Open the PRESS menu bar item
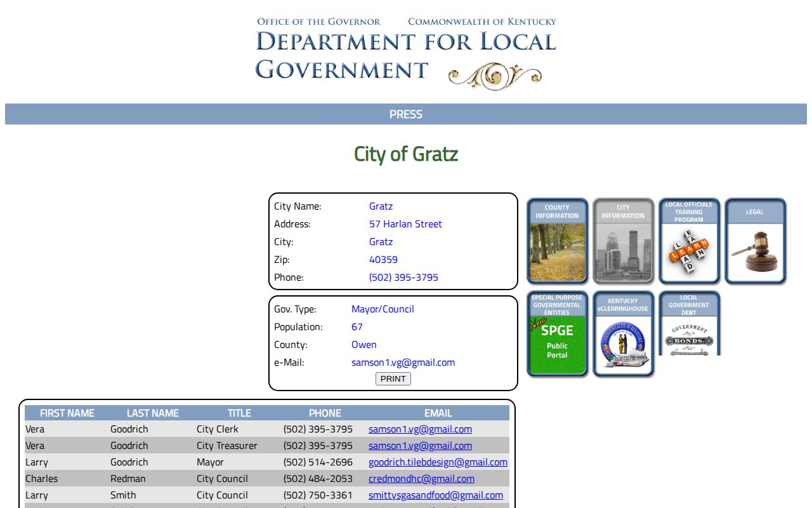The width and height of the screenshot is (812, 508). [406, 114]
